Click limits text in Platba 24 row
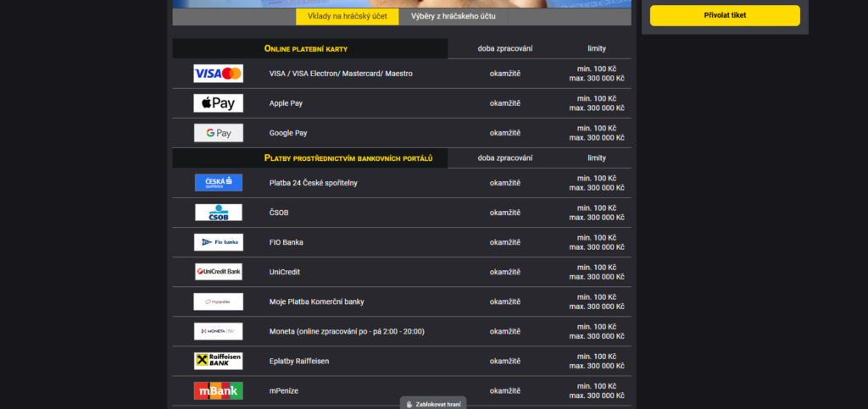The image size is (868, 409). point(597,183)
